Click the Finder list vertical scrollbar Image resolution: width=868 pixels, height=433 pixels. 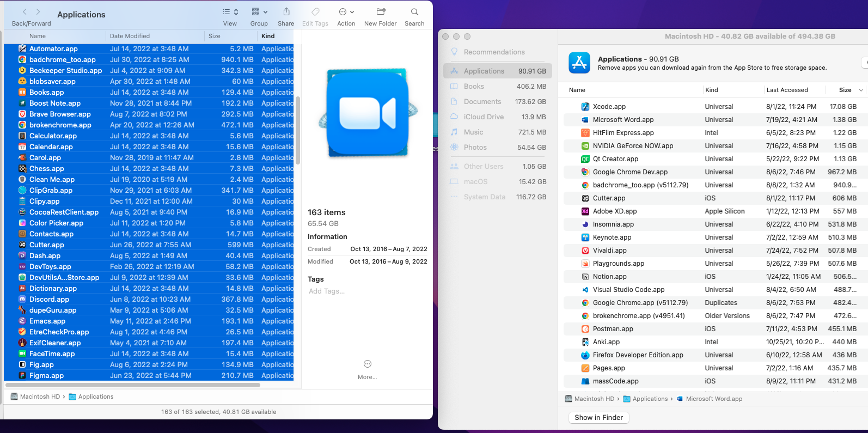tap(297, 130)
